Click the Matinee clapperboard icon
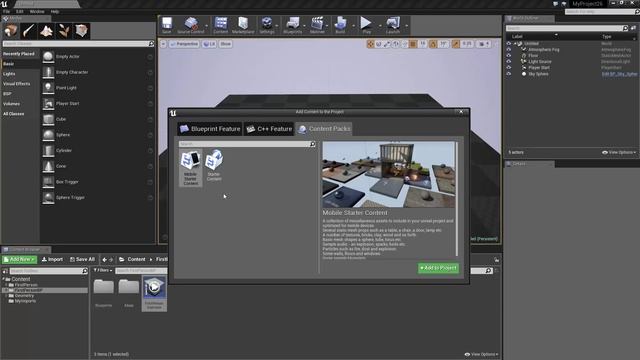 [x=317, y=24]
